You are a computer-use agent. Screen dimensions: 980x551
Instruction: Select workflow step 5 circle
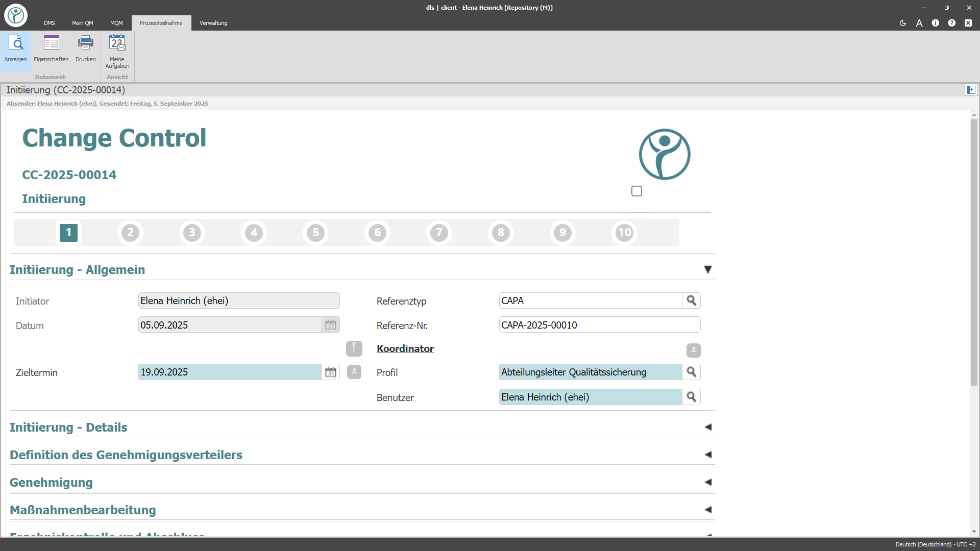315,233
